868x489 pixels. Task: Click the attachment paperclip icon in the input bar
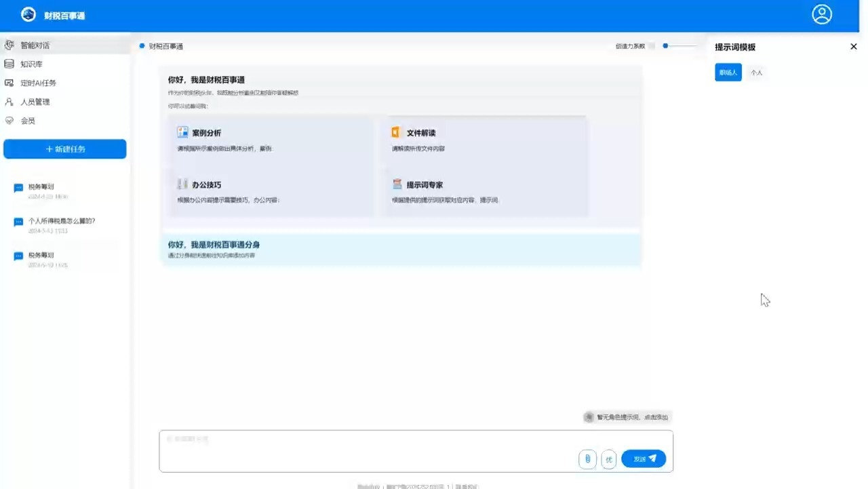[x=587, y=458]
